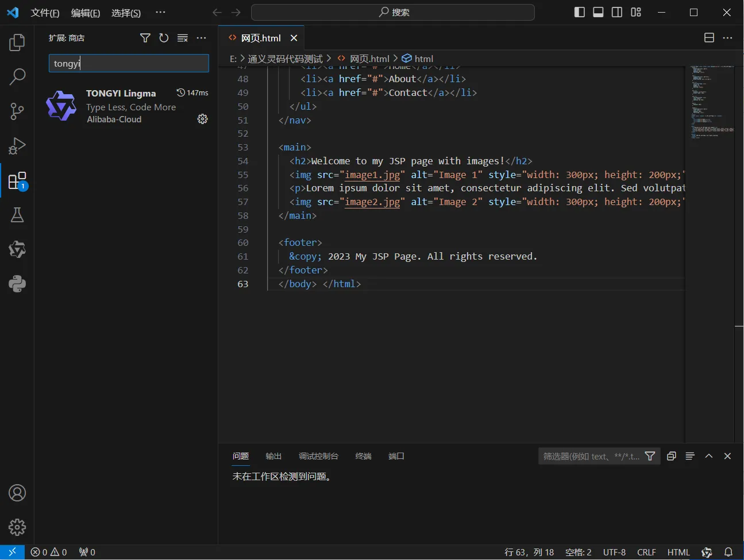The image size is (744, 560).
Task: Follow the image1.jpg link in code
Action: pyautogui.click(x=372, y=175)
